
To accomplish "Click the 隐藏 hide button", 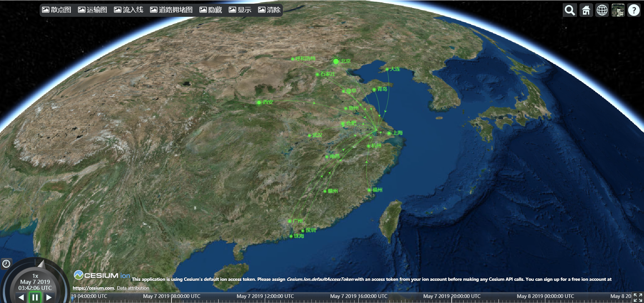I will 211,10.
